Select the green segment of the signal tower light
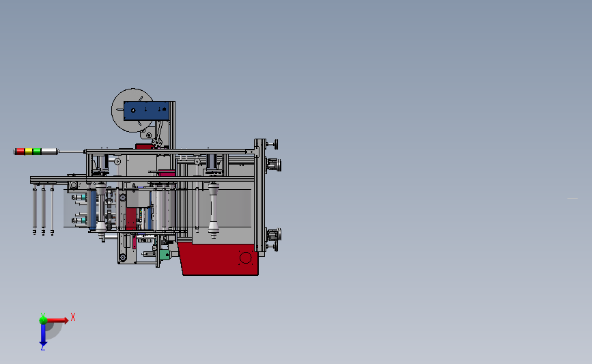This screenshot has width=592, height=364. point(37,152)
